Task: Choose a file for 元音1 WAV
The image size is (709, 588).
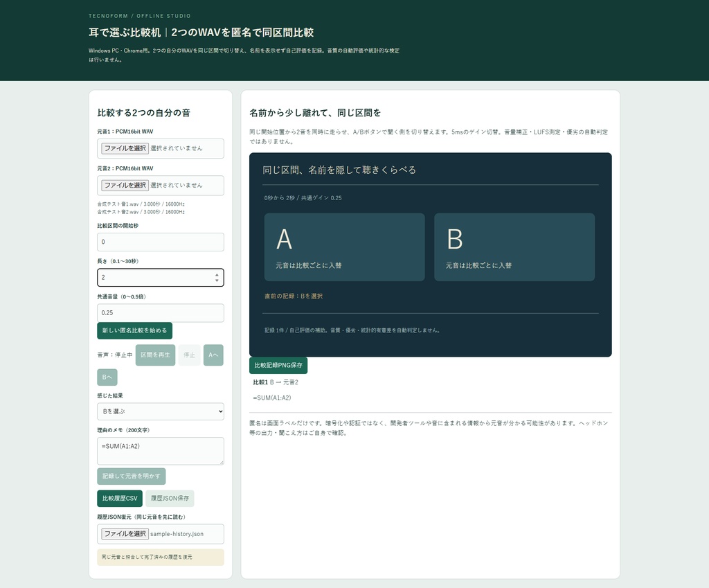Action: coord(125,148)
